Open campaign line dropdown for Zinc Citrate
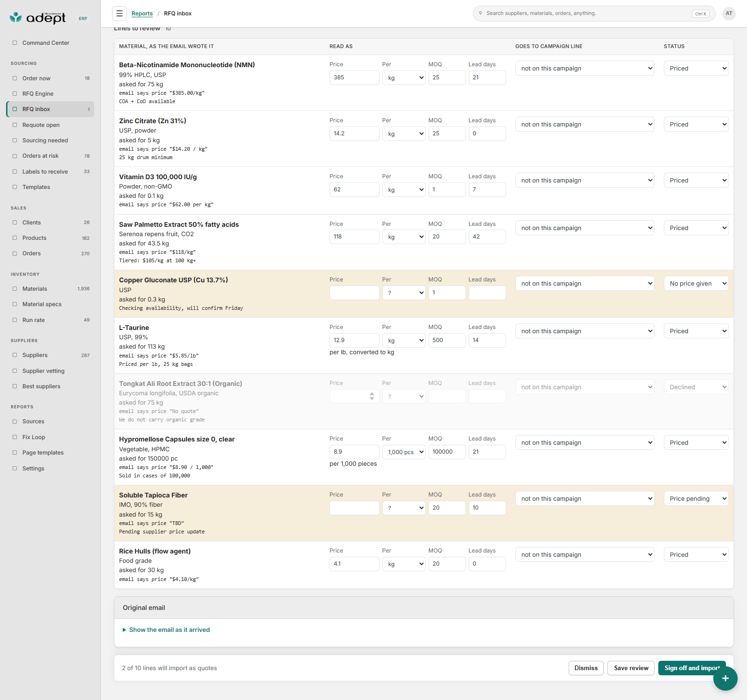Screen dimensions: 747x700 [585, 125]
